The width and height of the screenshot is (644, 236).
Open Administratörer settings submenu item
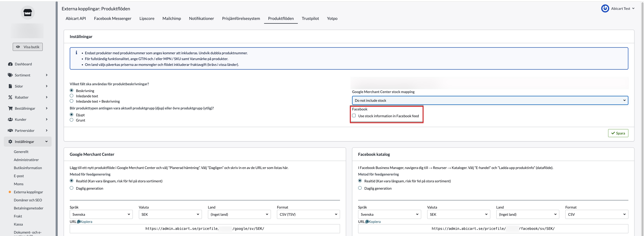pos(26,160)
